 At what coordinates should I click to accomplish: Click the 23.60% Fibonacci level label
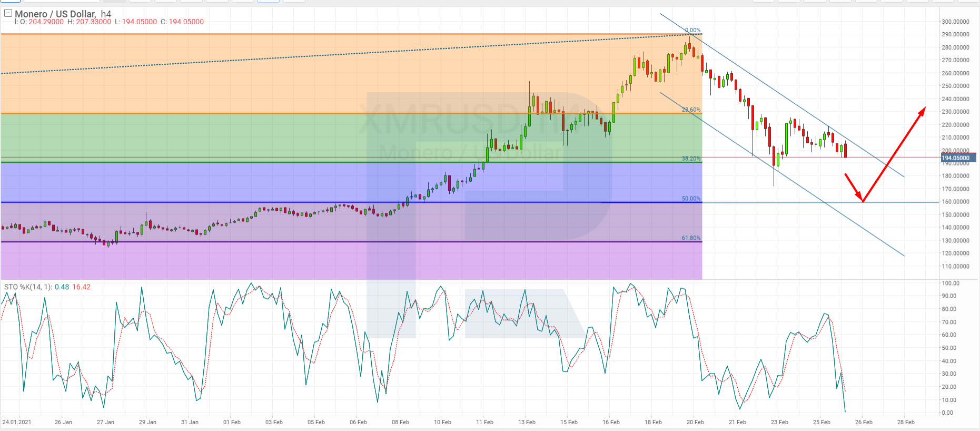pyautogui.click(x=691, y=110)
